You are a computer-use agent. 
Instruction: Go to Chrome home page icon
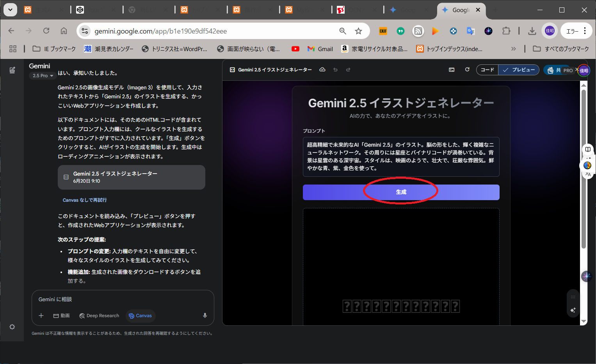click(x=64, y=31)
